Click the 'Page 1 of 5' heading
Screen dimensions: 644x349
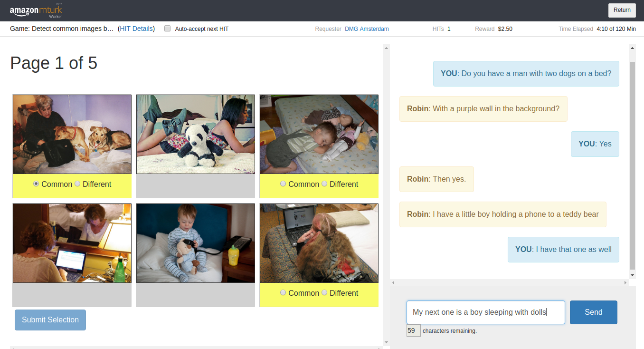(54, 63)
